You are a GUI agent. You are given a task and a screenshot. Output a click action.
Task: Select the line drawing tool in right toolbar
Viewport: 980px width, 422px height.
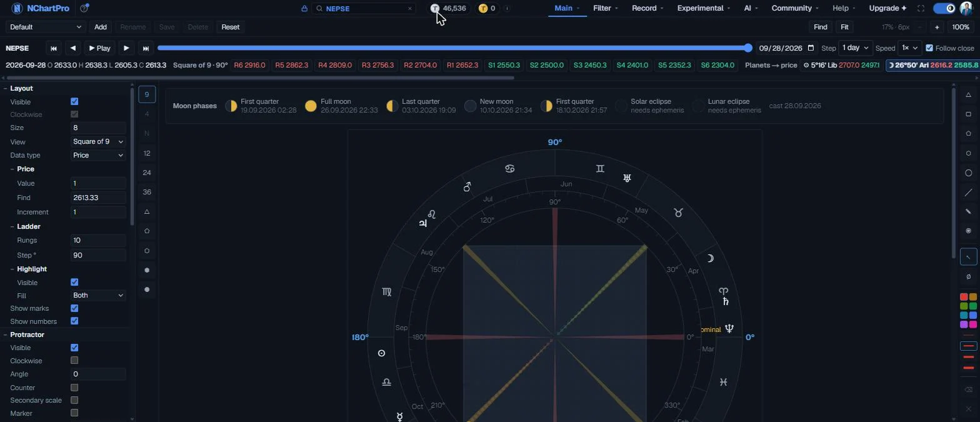[968, 192]
